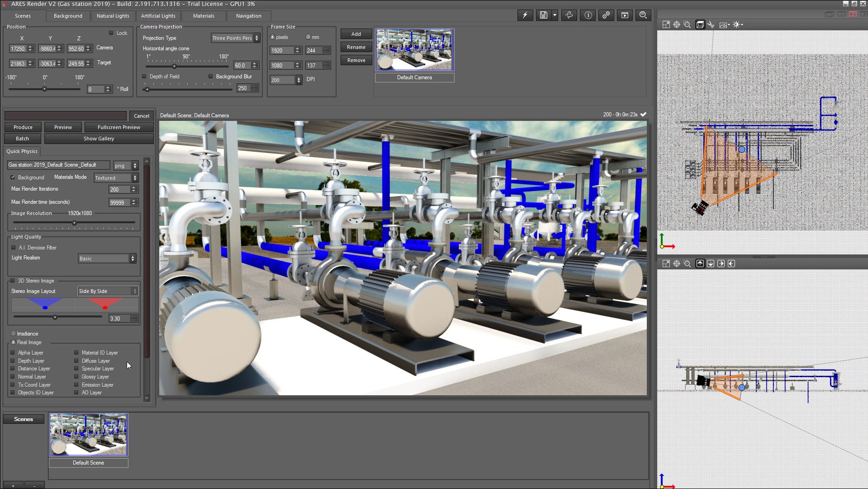Open the Materials tab
Screen dimensions: 868x489
click(x=204, y=16)
